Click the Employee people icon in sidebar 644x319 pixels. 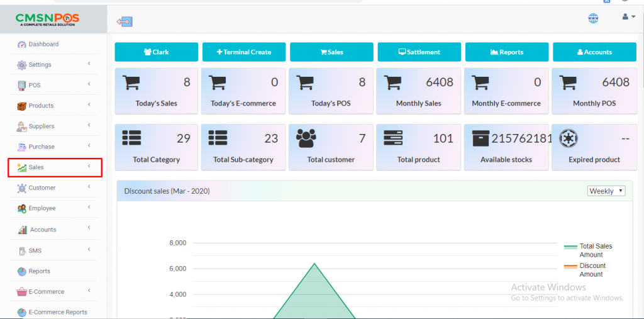click(22, 208)
